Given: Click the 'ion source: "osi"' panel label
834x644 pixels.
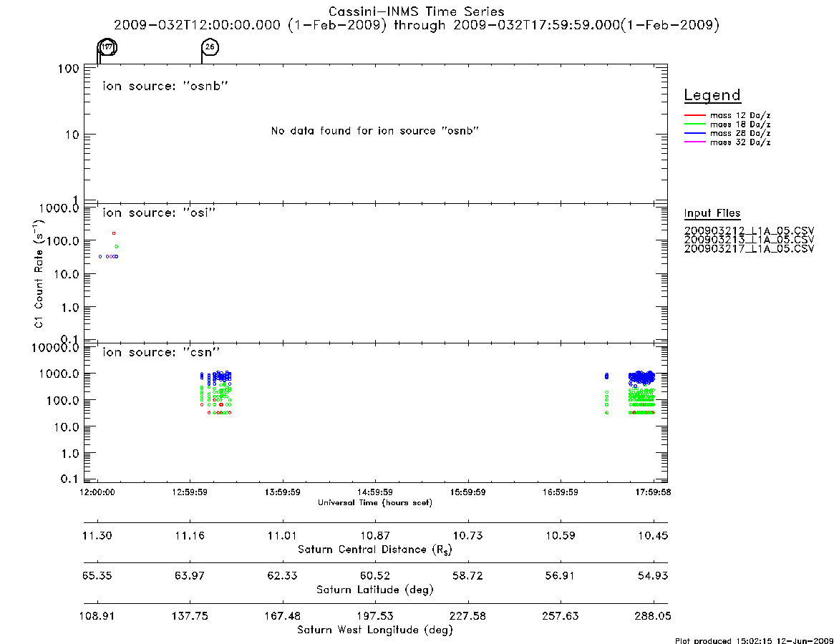Looking at the screenshot, I should click(158, 213).
